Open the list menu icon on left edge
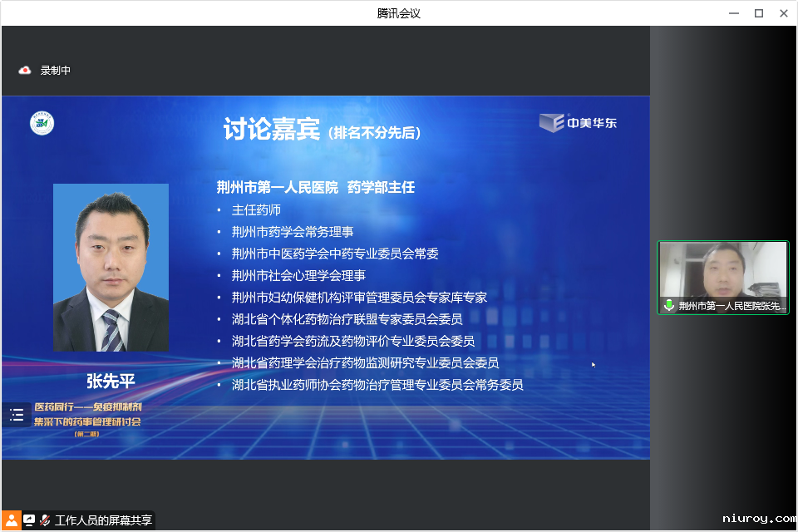Screen dimensions: 798x532 17,415
